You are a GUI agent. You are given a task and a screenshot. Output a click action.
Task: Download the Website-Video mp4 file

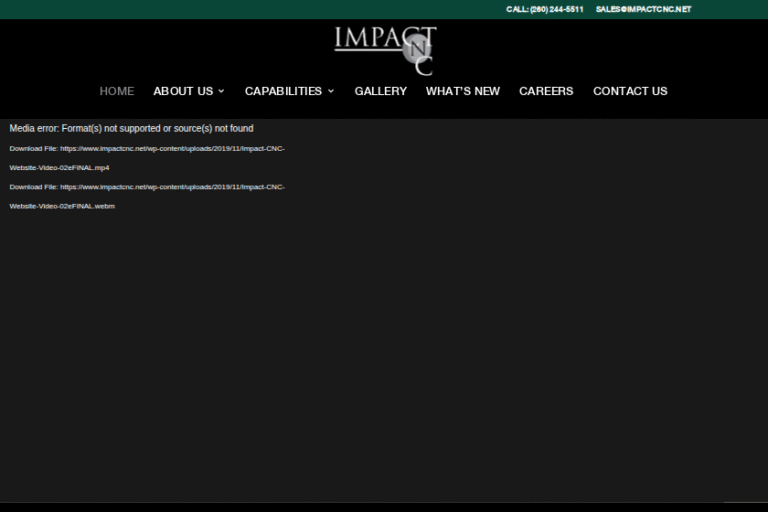pyautogui.click(x=172, y=149)
